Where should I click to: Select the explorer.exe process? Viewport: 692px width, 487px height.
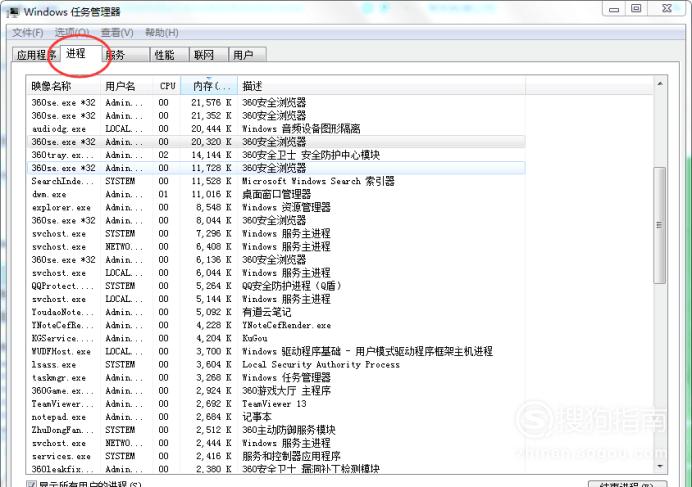click(x=276, y=208)
